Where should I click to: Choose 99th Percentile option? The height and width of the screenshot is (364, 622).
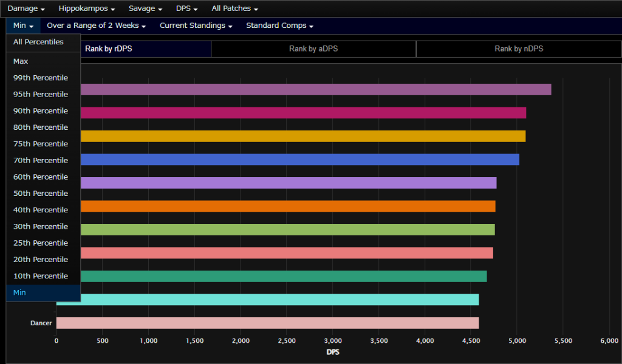click(x=43, y=78)
